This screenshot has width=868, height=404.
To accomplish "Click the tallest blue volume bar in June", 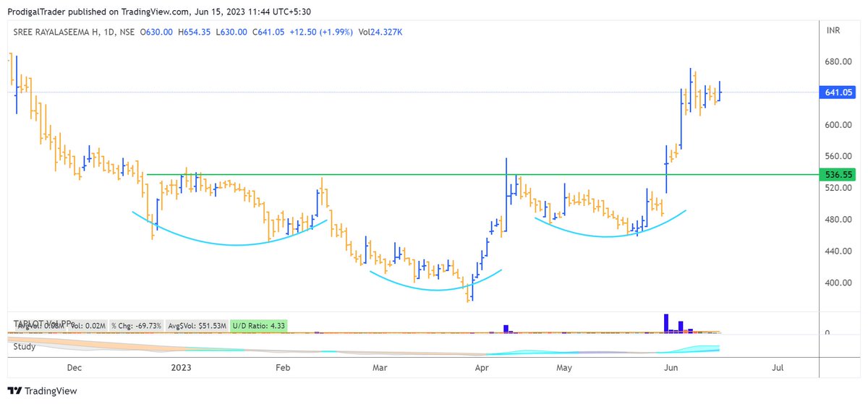I will [x=665, y=324].
